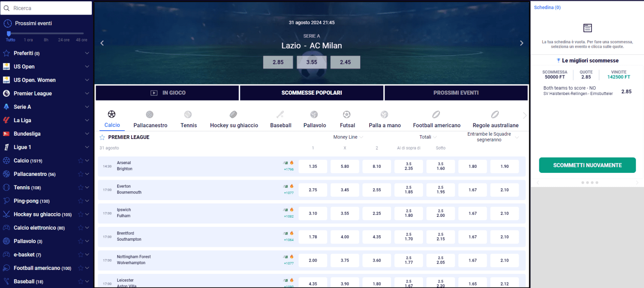Advance the banner to the next featured match

tap(522, 43)
